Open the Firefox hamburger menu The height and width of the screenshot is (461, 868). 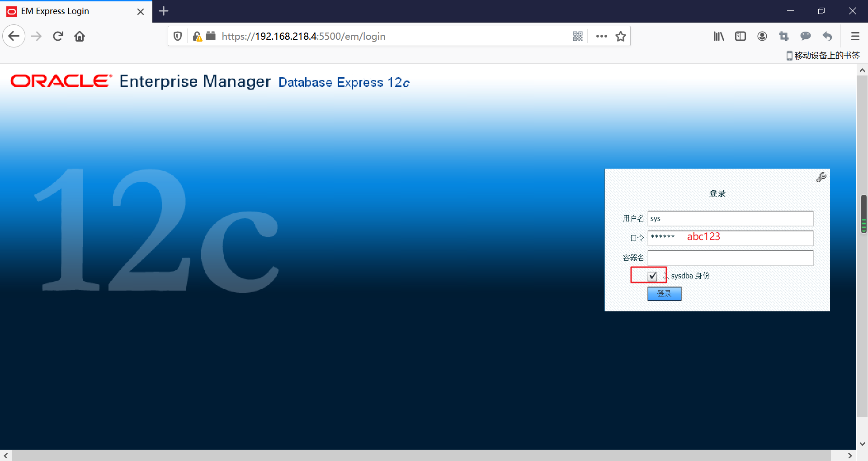pos(855,36)
